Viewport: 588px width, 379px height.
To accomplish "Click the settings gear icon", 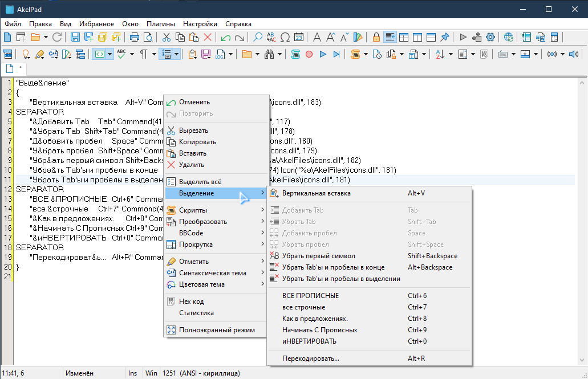I will [490, 38].
